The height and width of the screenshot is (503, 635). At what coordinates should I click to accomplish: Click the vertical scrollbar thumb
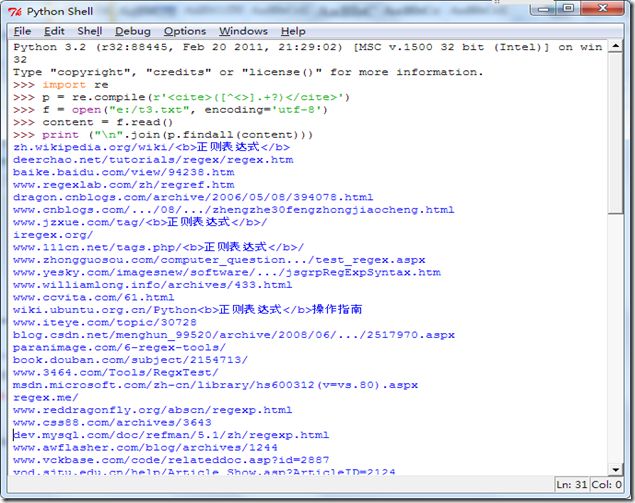616,133
